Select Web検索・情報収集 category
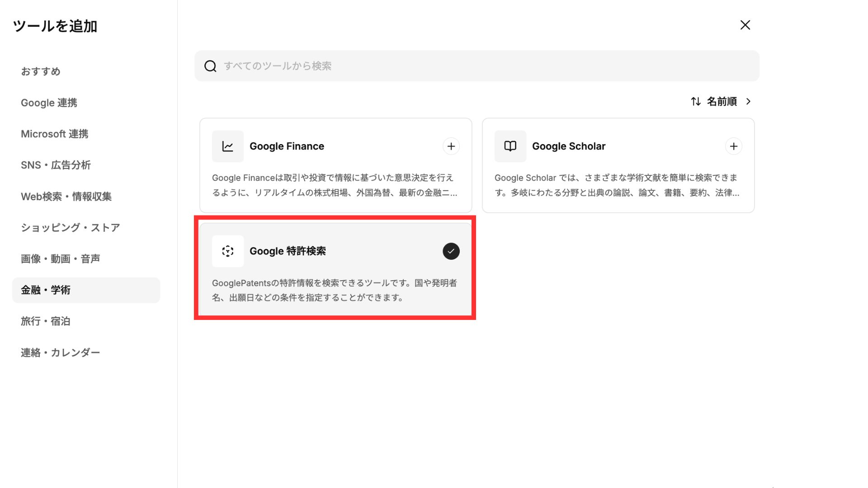Screen dimensions: 868x488 click(66, 197)
